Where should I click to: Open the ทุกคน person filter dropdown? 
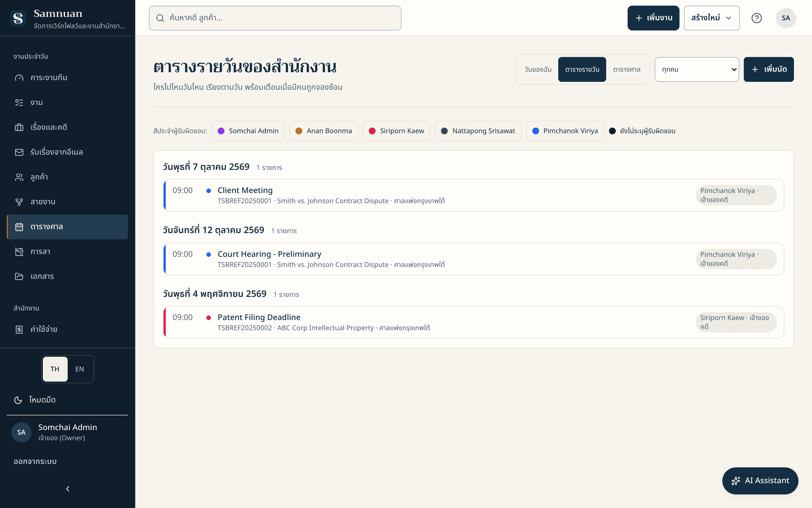coord(697,69)
